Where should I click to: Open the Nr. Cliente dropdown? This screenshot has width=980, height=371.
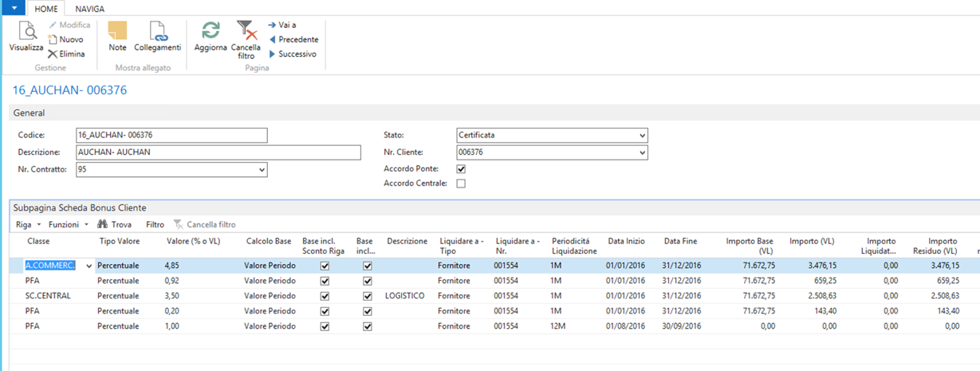coord(643,152)
